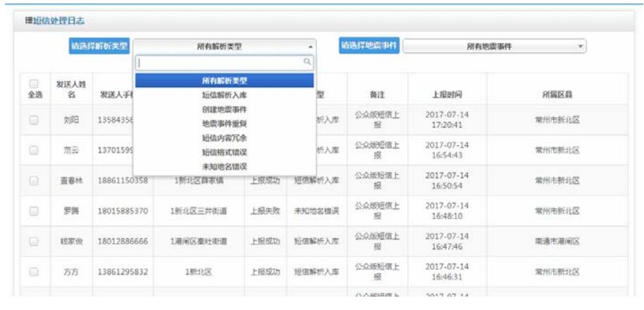The image size is (644, 310).
Task: Tick the 全选 select-all checkbox
Action: tap(35, 83)
